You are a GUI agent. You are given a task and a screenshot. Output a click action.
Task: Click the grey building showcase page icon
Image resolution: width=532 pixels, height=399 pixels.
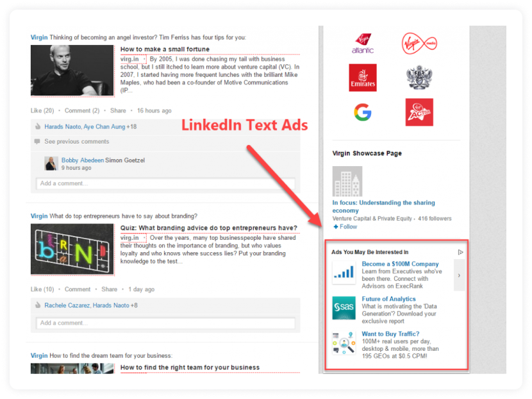pyautogui.click(x=347, y=182)
